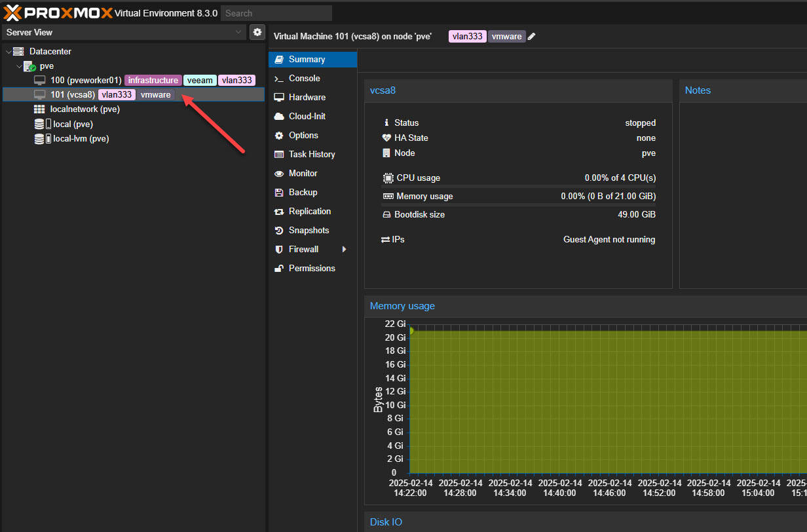The image size is (807, 532).
Task: Click the Hardware monitor icon
Action: coord(279,98)
